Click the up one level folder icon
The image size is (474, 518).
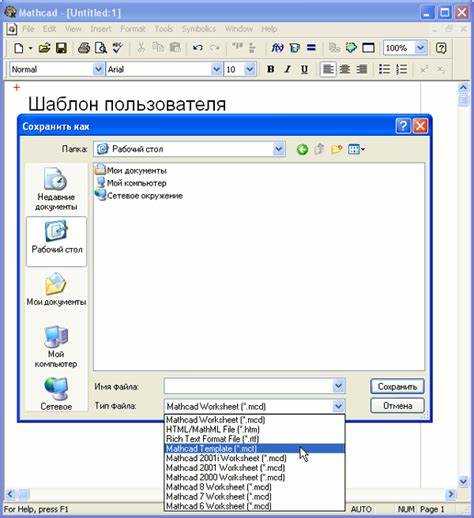click(x=319, y=149)
